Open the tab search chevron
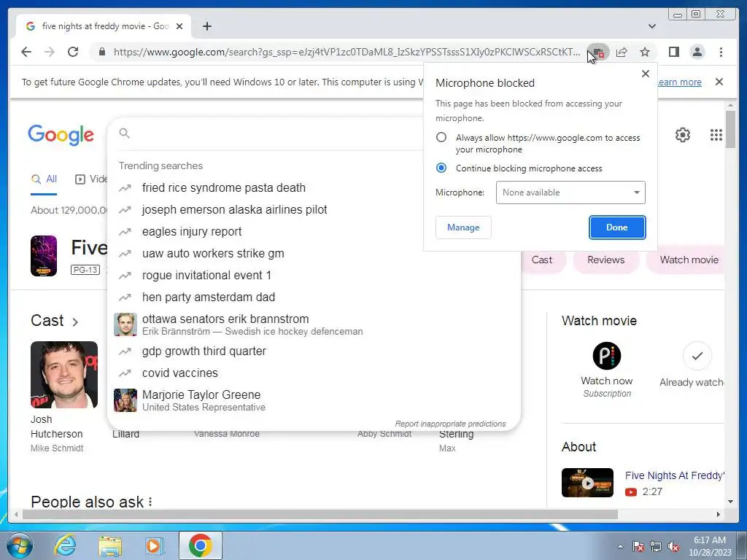This screenshot has height=560, width=747. click(x=651, y=26)
